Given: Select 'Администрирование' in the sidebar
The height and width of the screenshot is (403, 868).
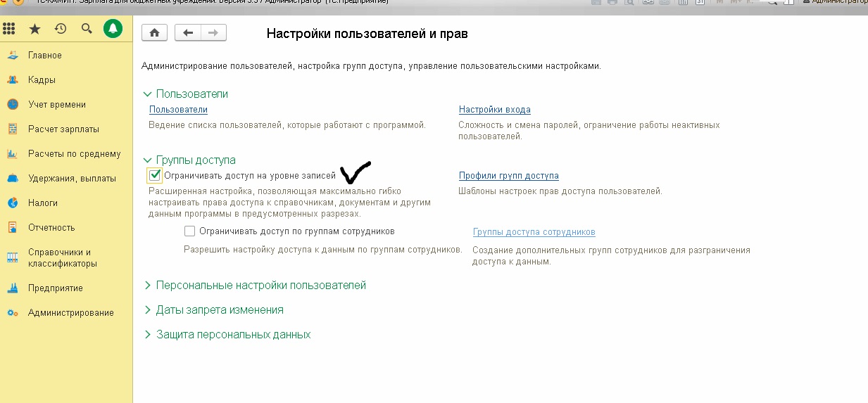Looking at the screenshot, I should pos(70,313).
